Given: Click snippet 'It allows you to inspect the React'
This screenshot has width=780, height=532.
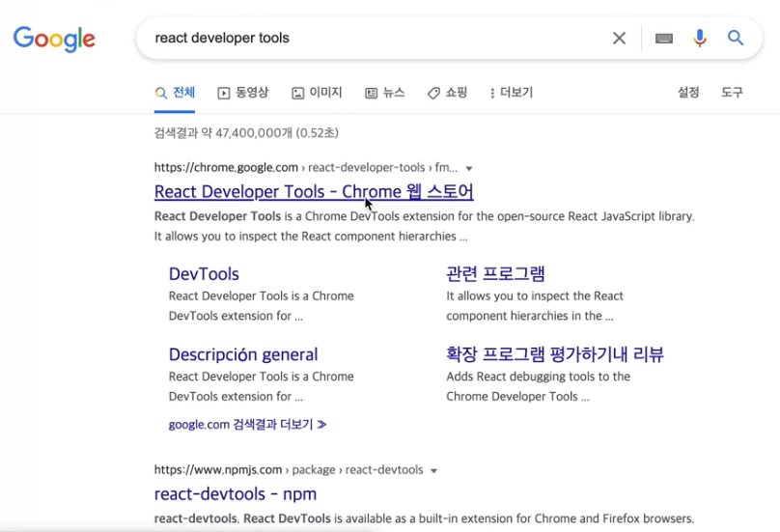Looking at the screenshot, I should click(535, 296).
